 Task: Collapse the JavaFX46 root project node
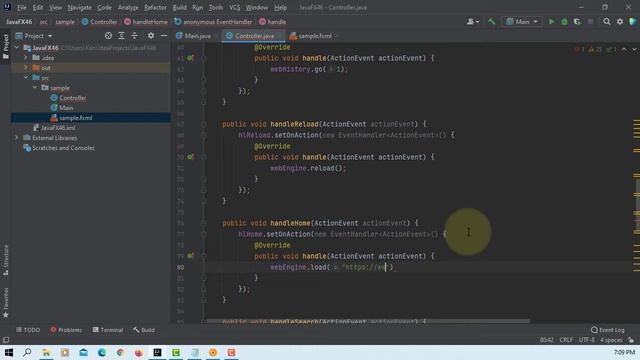(17, 48)
